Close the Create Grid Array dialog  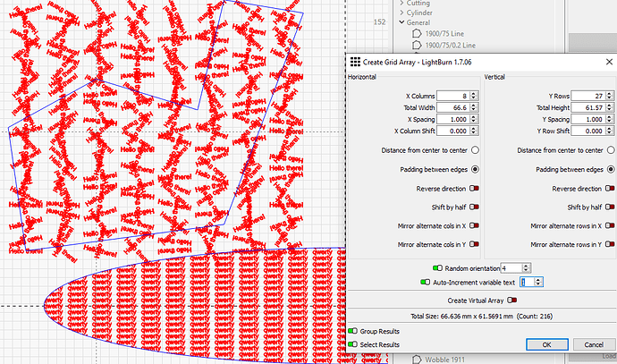click(609, 62)
